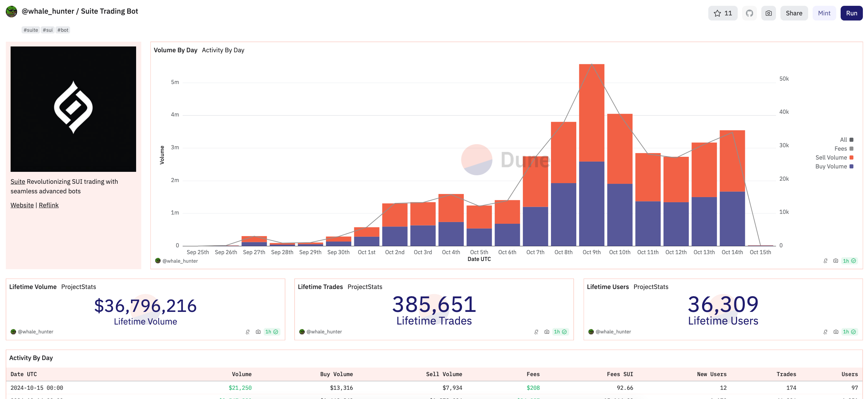Open the Website link
The height and width of the screenshot is (399, 868).
click(22, 205)
